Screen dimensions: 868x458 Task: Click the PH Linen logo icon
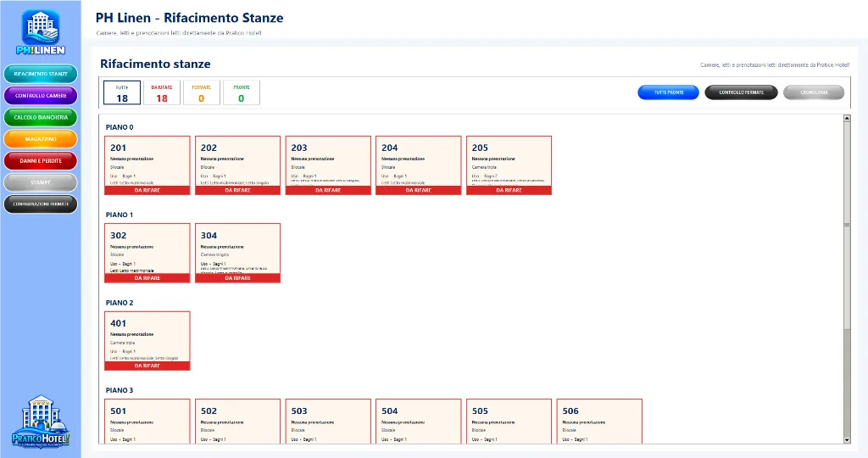coord(41,32)
